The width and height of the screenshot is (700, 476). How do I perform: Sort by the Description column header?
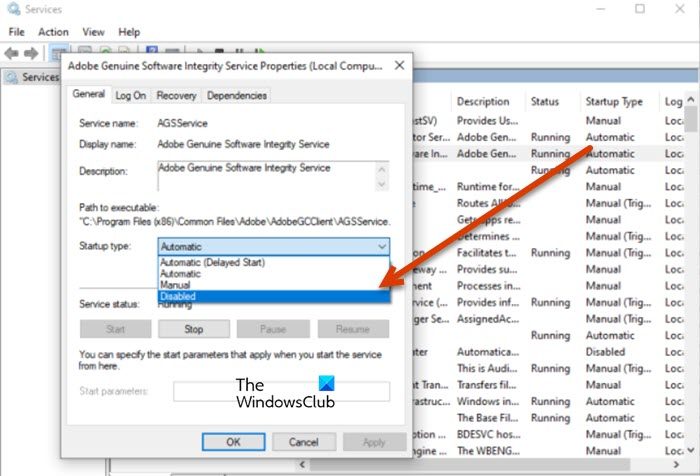[483, 102]
